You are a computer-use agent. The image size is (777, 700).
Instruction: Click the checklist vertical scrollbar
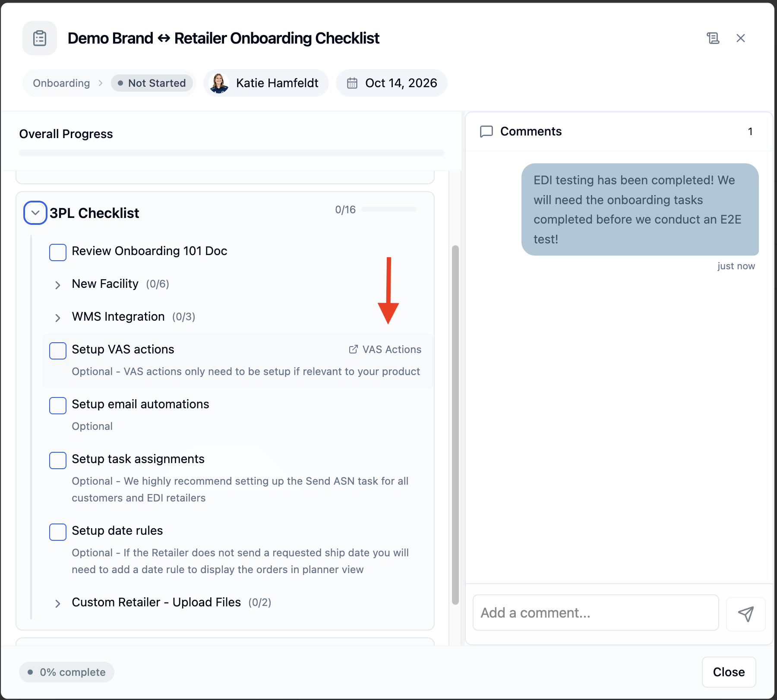(x=455, y=425)
